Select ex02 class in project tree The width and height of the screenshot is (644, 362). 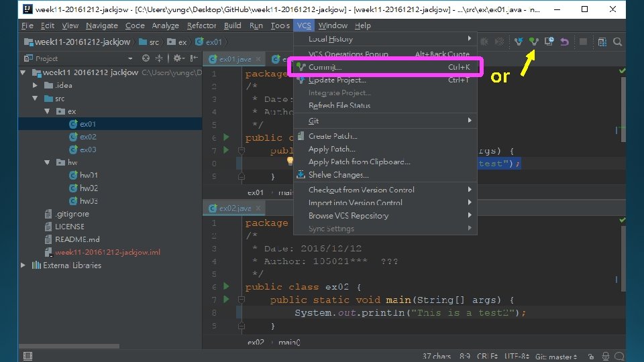click(x=83, y=137)
